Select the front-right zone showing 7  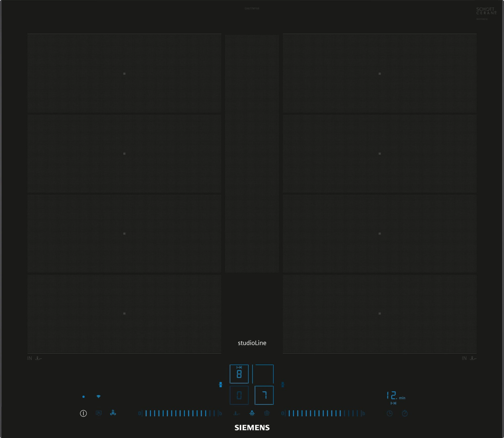[264, 395]
